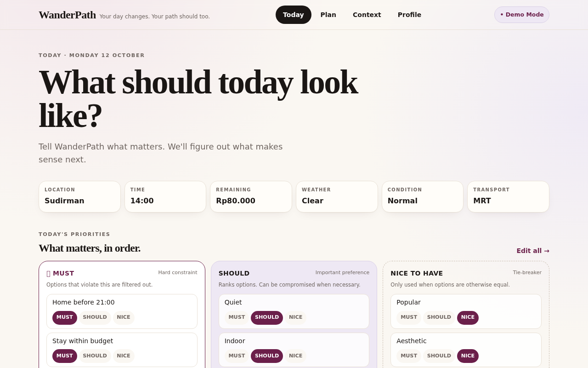The image size is (588, 368).
Task: Click the Demo Mode badge
Action: pyautogui.click(x=521, y=15)
